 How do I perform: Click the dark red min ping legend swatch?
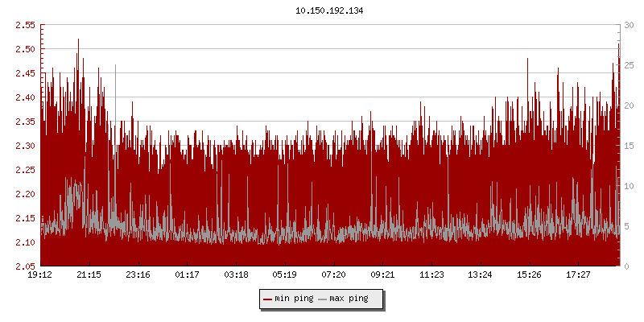[268, 299]
